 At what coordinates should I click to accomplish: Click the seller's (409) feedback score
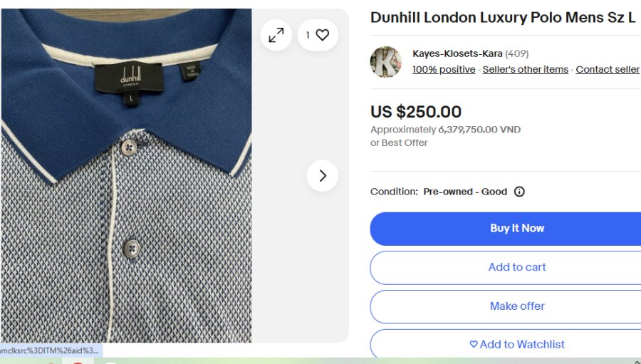(517, 53)
